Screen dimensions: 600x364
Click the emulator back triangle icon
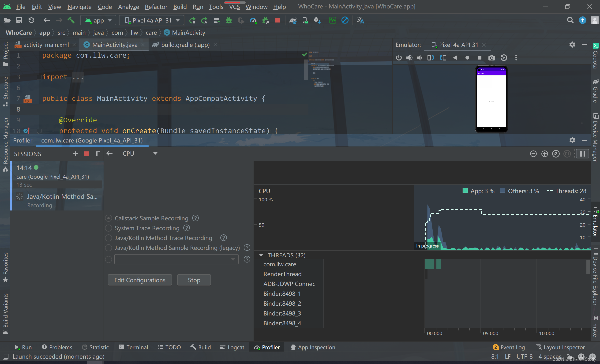(455, 58)
